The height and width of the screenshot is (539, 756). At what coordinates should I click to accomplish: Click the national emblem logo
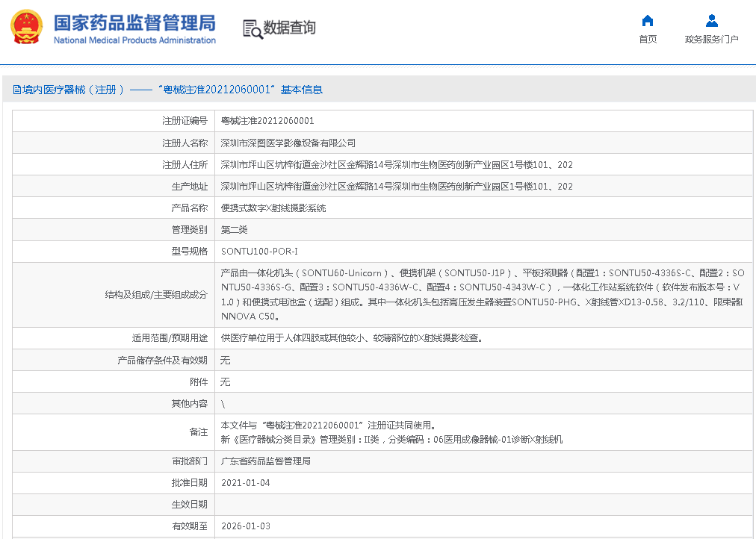(x=26, y=27)
